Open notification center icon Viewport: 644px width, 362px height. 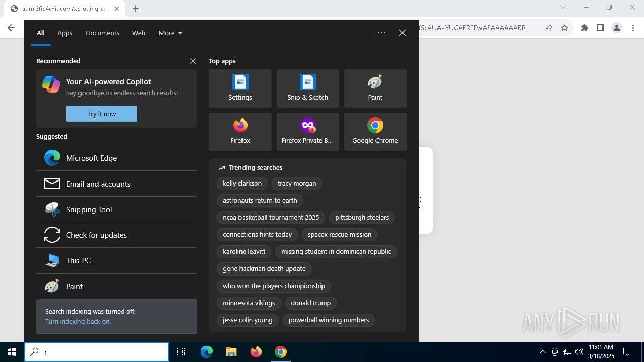coord(627,352)
